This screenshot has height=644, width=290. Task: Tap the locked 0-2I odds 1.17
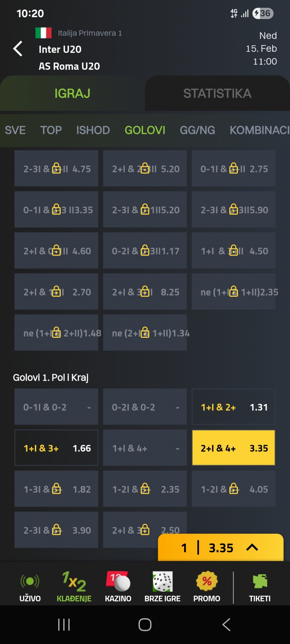pos(145,251)
